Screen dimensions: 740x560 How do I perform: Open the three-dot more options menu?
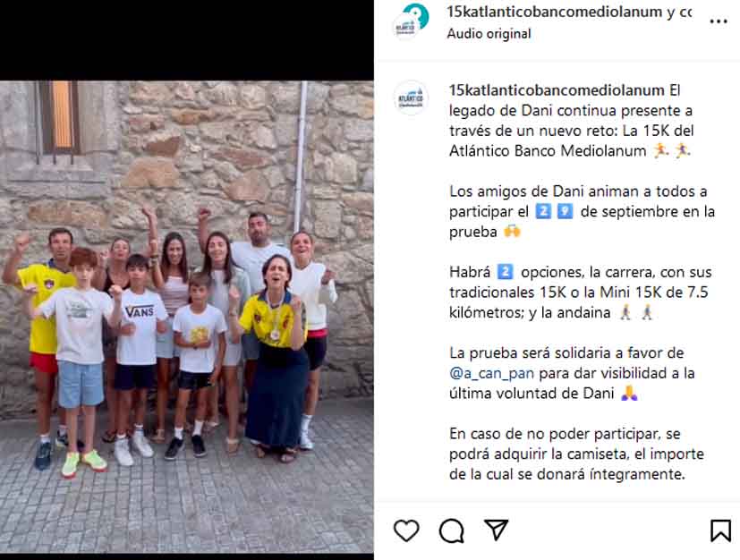pyautogui.click(x=719, y=21)
